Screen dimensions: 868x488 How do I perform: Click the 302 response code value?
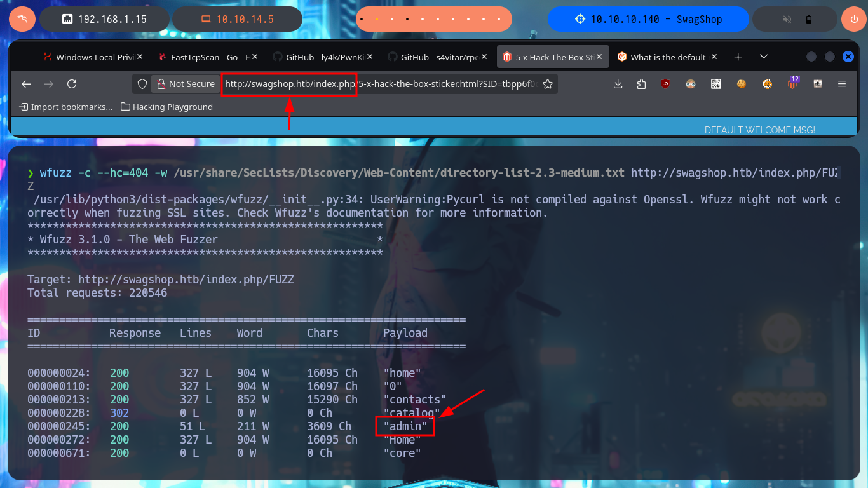pos(119,413)
